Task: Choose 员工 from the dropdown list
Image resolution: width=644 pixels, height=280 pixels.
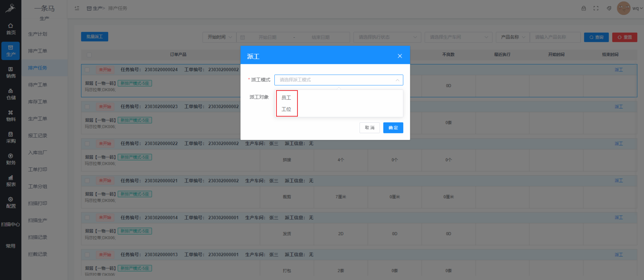Action: pyautogui.click(x=286, y=98)
